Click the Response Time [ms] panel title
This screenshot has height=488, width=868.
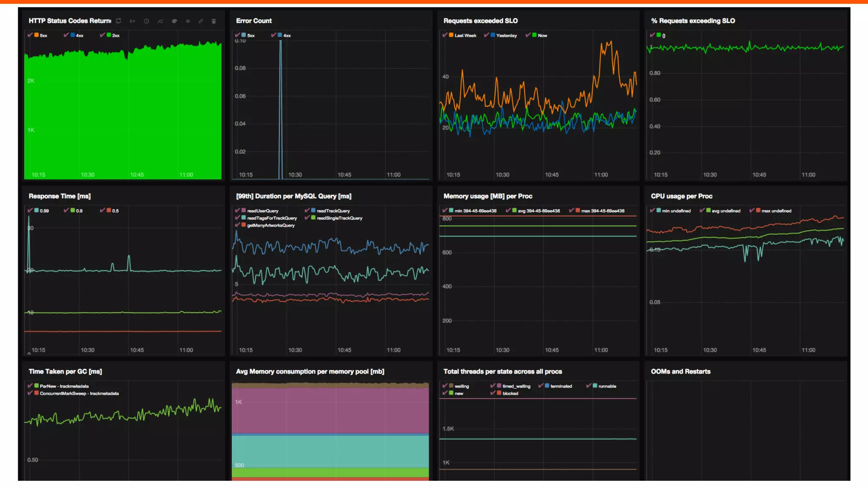(59, 196)
